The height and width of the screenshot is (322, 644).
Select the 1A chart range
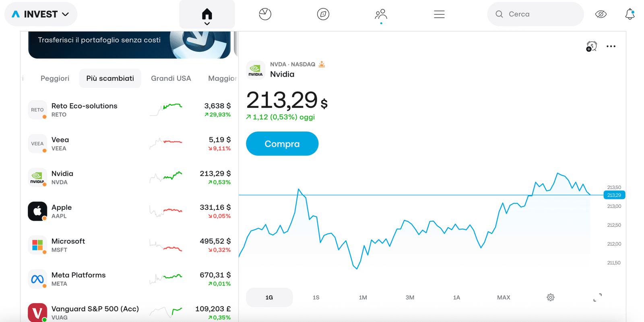tap(456, 297)
